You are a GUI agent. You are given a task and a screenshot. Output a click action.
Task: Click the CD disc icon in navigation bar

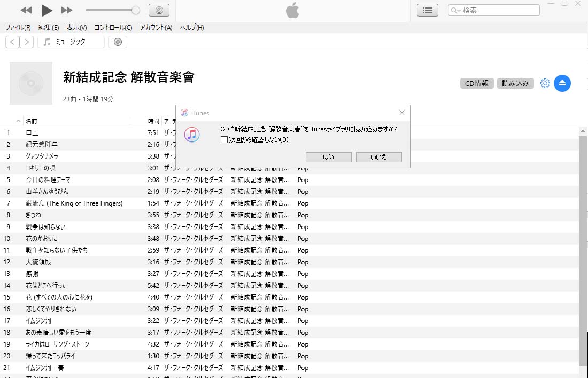118,42
